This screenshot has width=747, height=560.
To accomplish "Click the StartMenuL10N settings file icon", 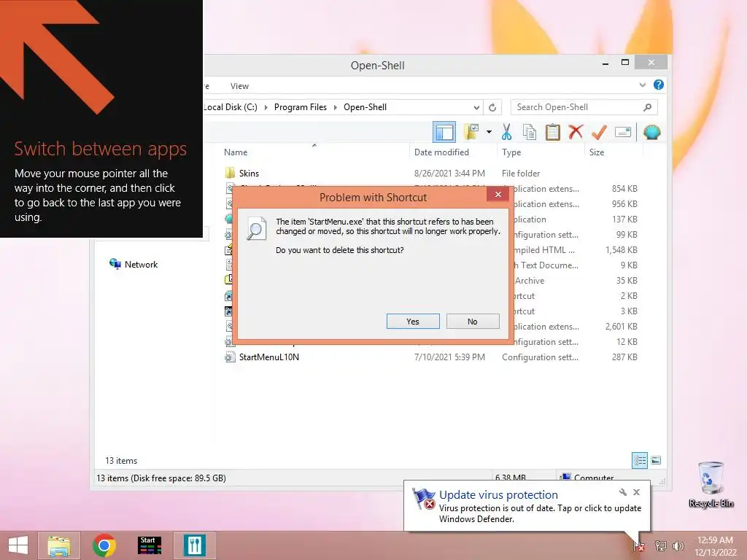I will [230, 357].
